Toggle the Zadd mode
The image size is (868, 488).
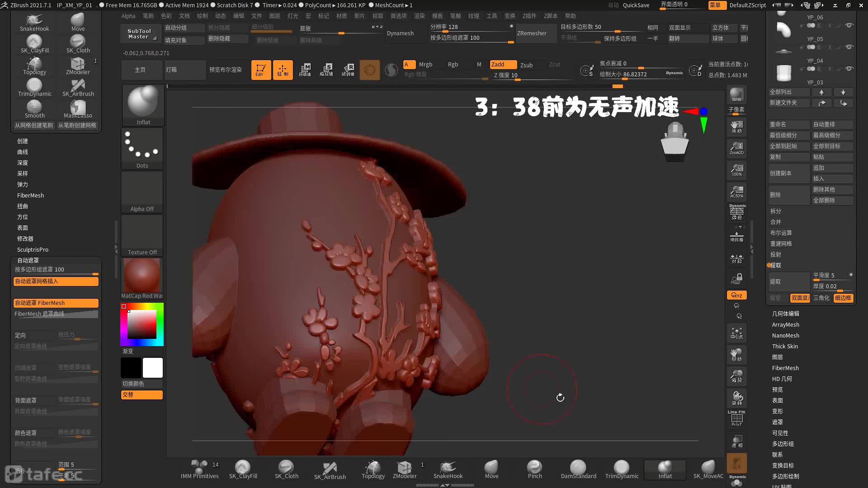[503, 65]
